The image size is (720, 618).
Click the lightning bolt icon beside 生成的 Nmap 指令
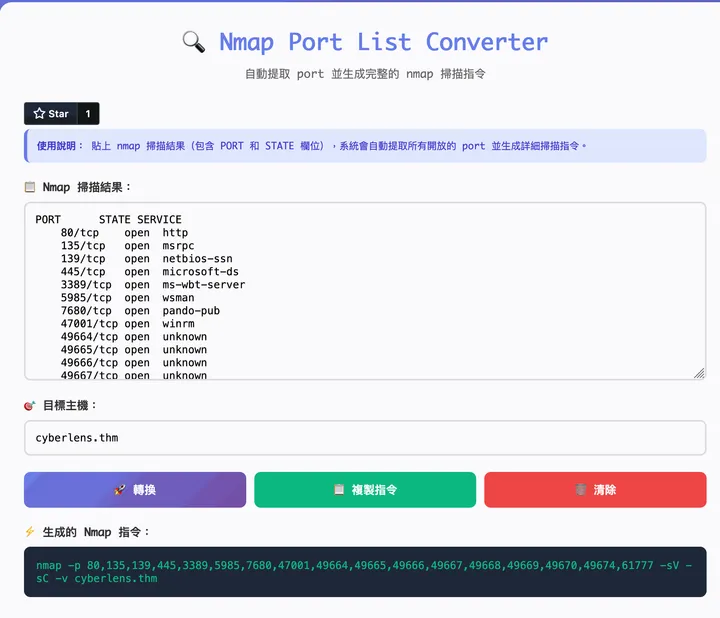(x=30, y=532)
